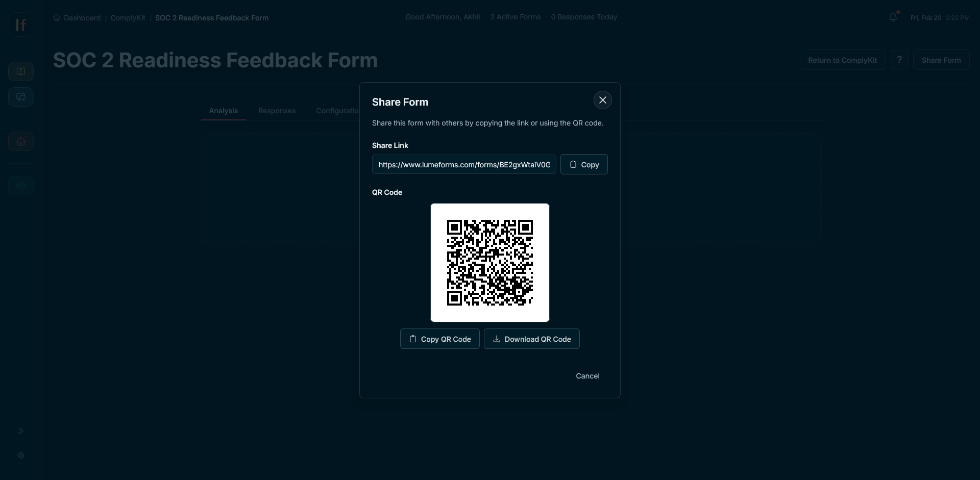Select the home icon in sidebar

point(20,141)
